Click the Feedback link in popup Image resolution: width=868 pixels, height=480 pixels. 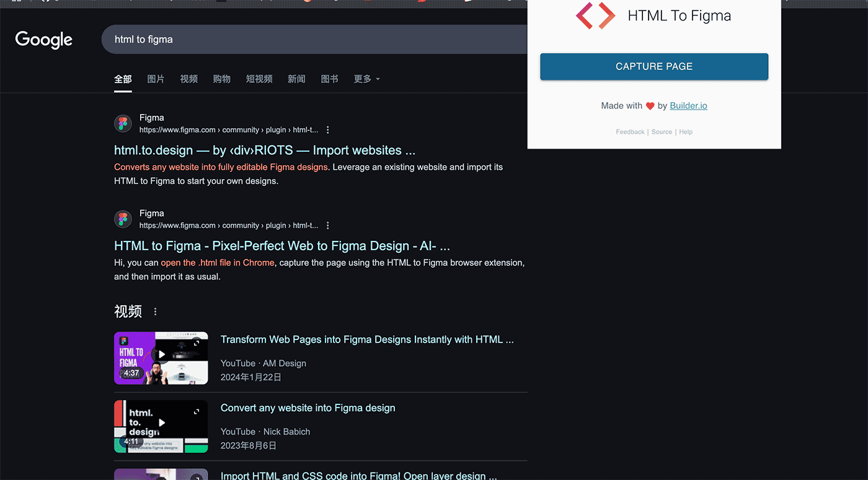[x=630, y=132]
